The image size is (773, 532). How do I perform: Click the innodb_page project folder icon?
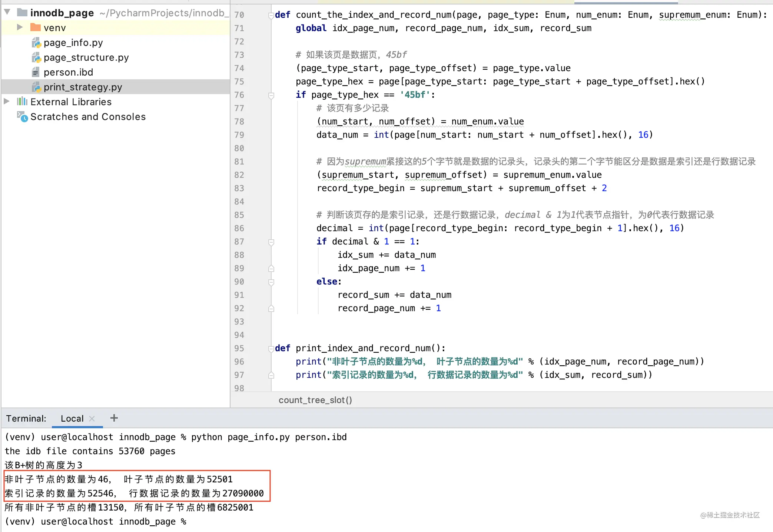(x=23, y=13)
